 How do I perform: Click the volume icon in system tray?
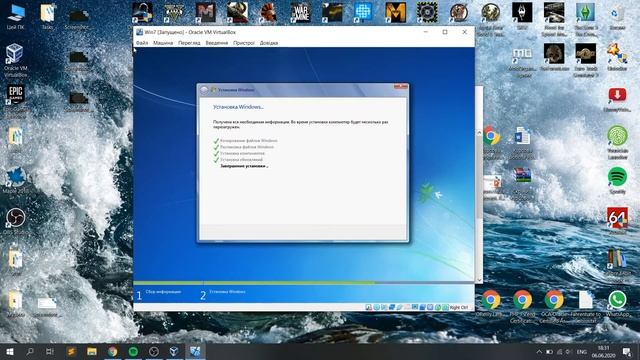(569, 351)
